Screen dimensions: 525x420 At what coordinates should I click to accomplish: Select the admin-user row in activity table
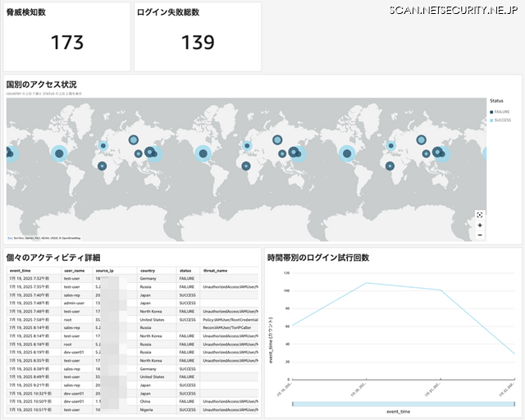click(75, 304)
